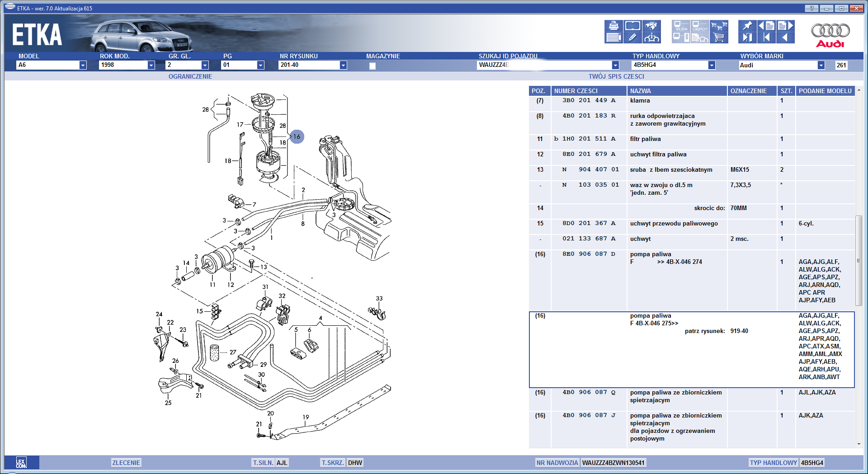
Task: Open the multiple shopping carts icon
Action: point(719,26)
